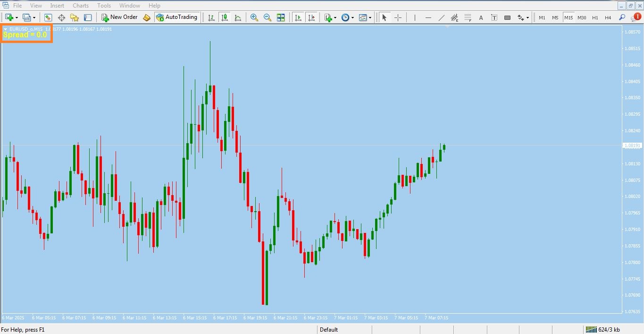Expand the Profiles dropdown arrow
This screenshot has width=644, height=334.
34,17
